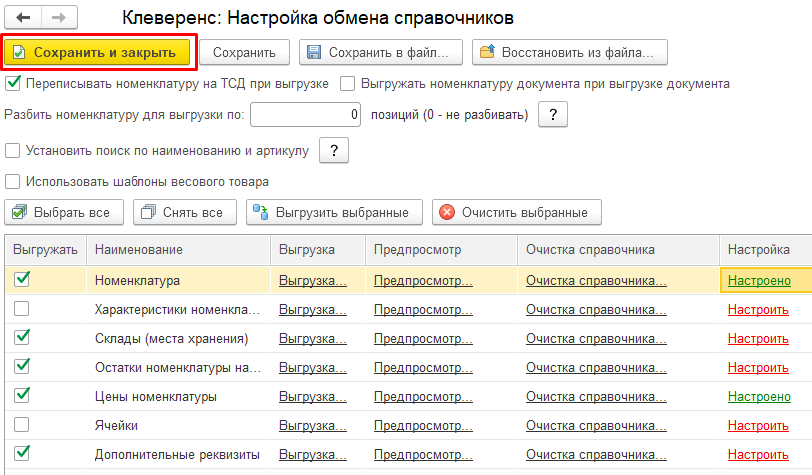Viewport: 812px width, 475px height.
Task: Click 'Выгружать' column header
Action: coord(46,250)
